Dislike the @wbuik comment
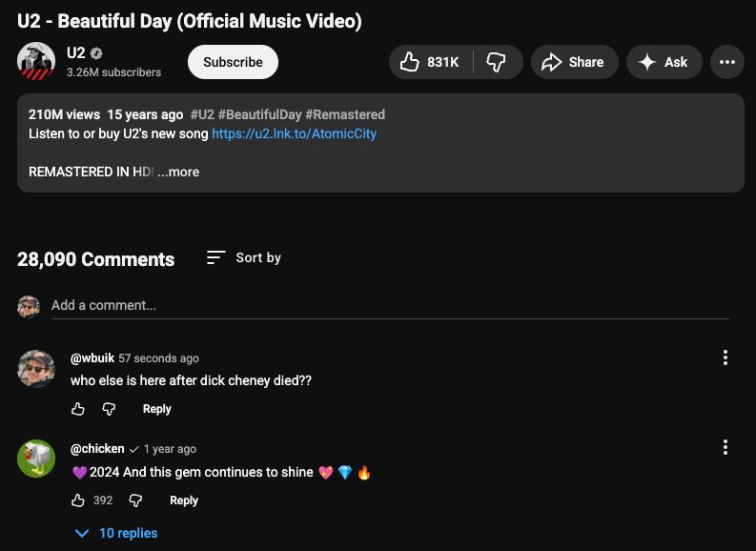Image resolution: width=756 pixels, height=551 pixels. pos(109,409)
